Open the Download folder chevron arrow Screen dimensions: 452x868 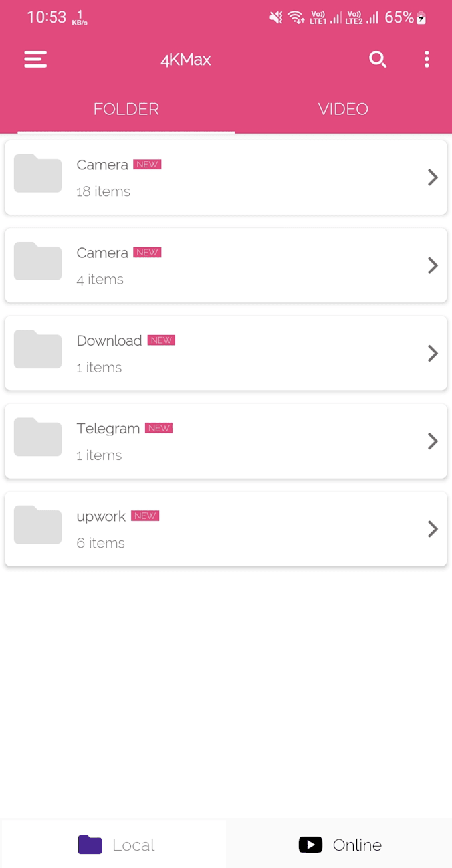coord(433,353)
